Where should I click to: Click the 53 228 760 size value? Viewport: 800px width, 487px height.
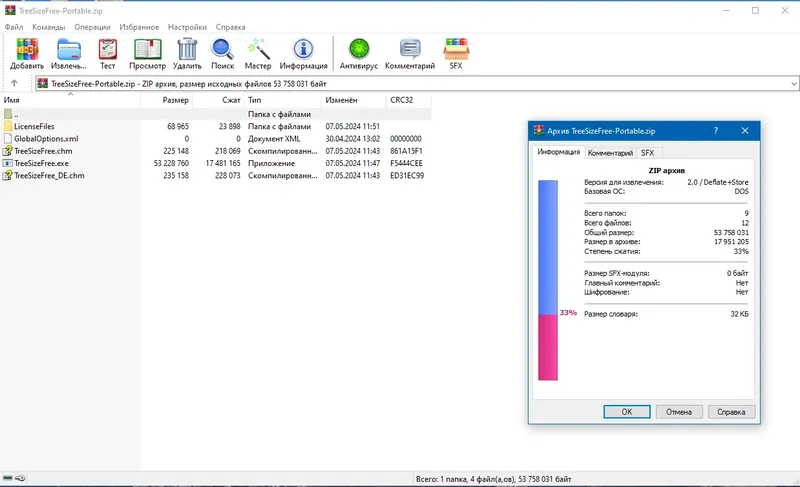[x=171, y=163]
